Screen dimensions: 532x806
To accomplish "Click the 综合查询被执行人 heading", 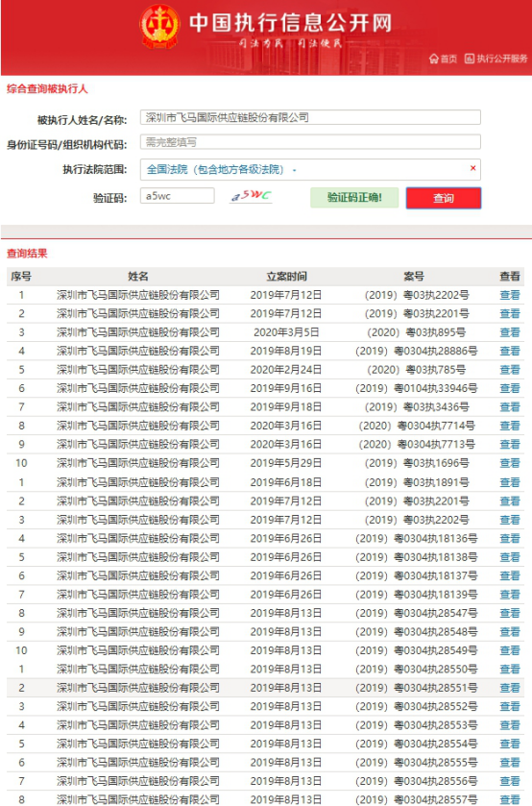I will coord(47,89).
